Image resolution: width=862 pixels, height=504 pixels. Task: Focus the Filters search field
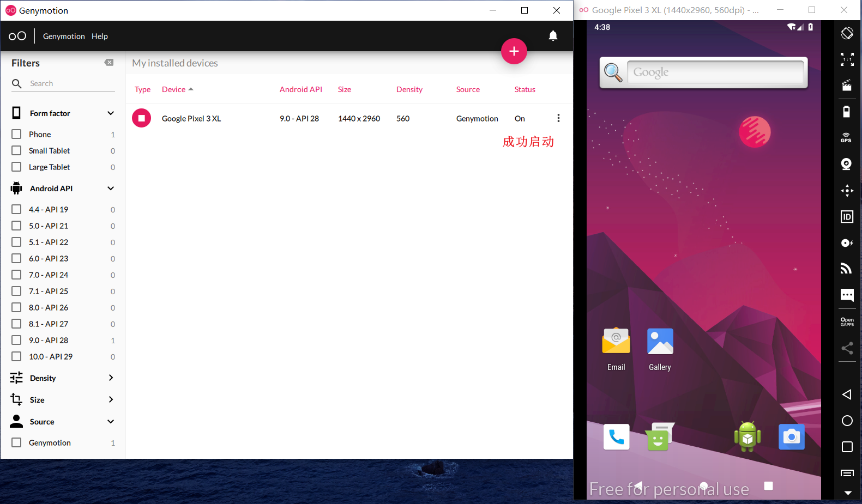pyautogui.click(x=63, y=83)
